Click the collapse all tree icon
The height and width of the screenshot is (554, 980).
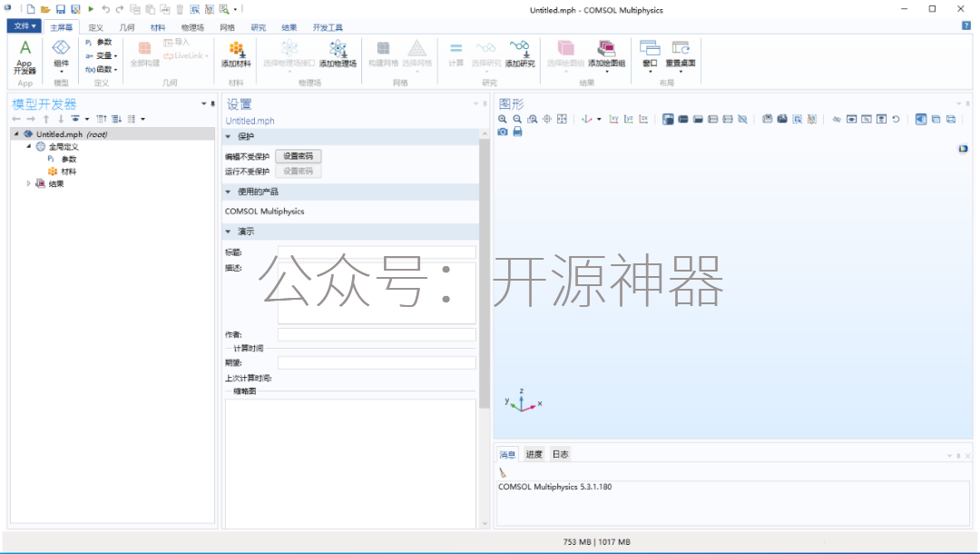102,119
